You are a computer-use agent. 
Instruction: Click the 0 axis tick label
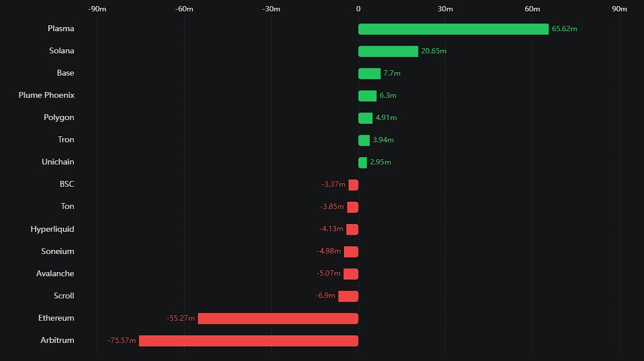[358, 9]
